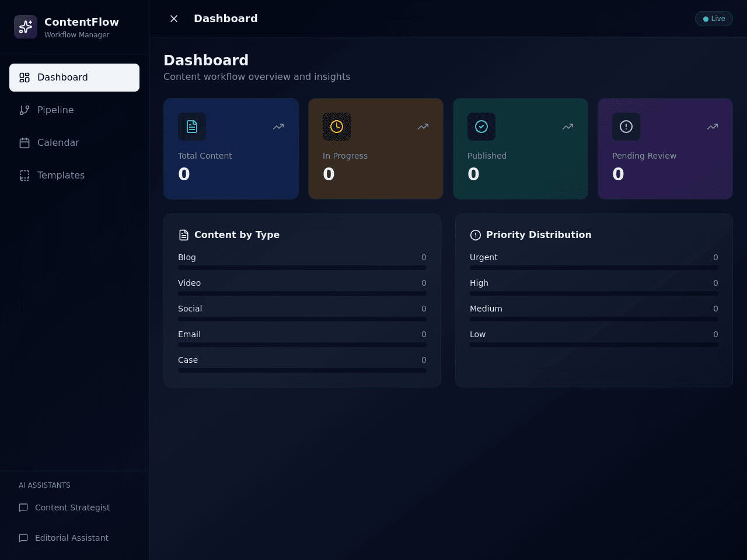Click the Dashboard title in top bar
This screenshot has height=560, width=747.
point(226,19)
